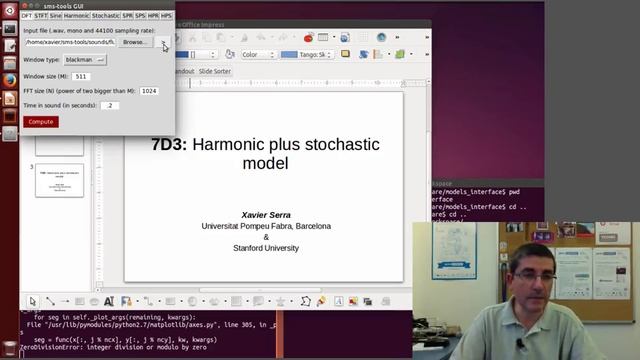This screenshot has width=640, height=360.
Task: Select slide 3 thumbnail in slide panel
Action: click(60, 180)
